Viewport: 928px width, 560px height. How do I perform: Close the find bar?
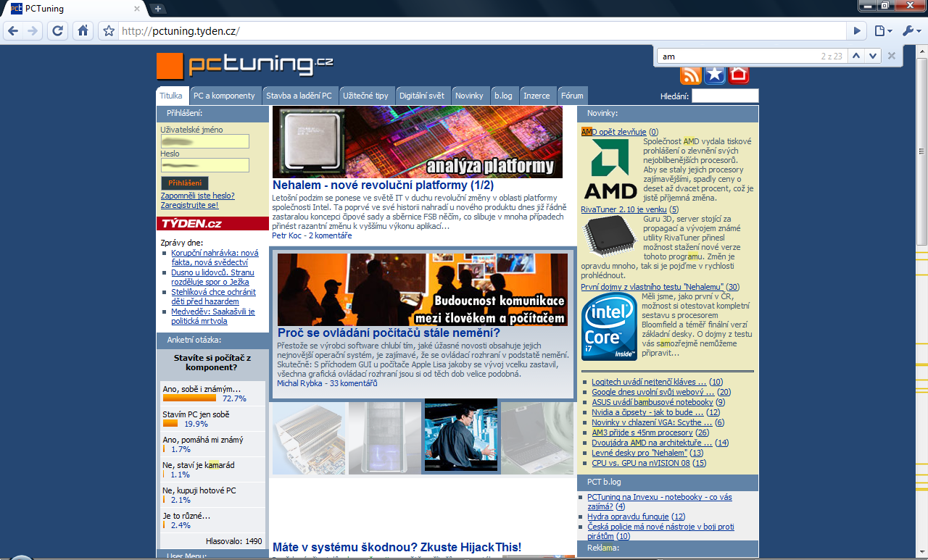pyautogui.click(x=892, y=56)
